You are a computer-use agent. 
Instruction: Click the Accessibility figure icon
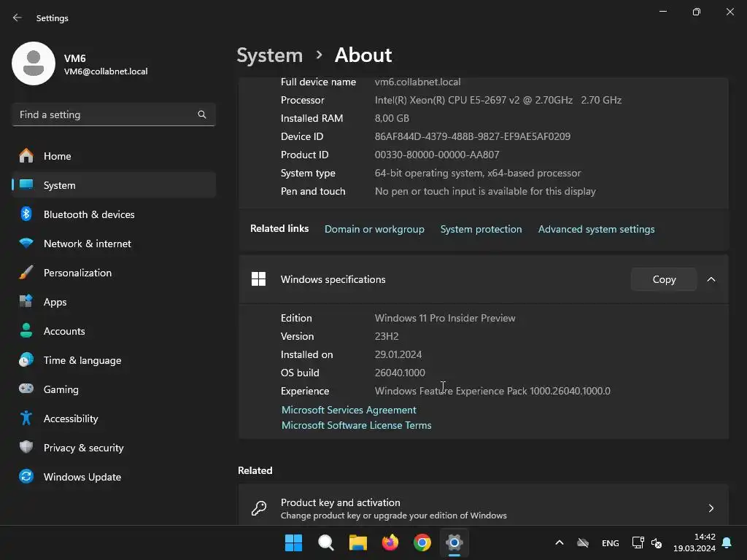[x=26, y=418]
